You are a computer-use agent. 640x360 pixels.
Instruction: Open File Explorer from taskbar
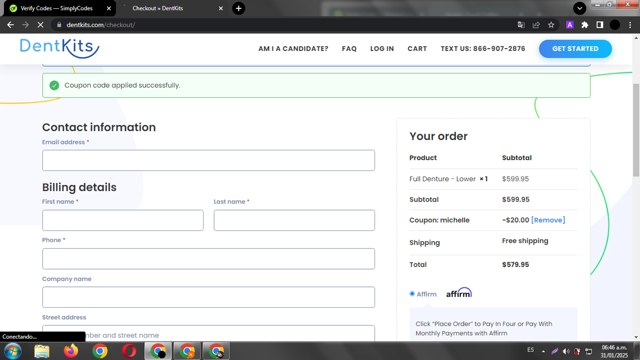42,351
